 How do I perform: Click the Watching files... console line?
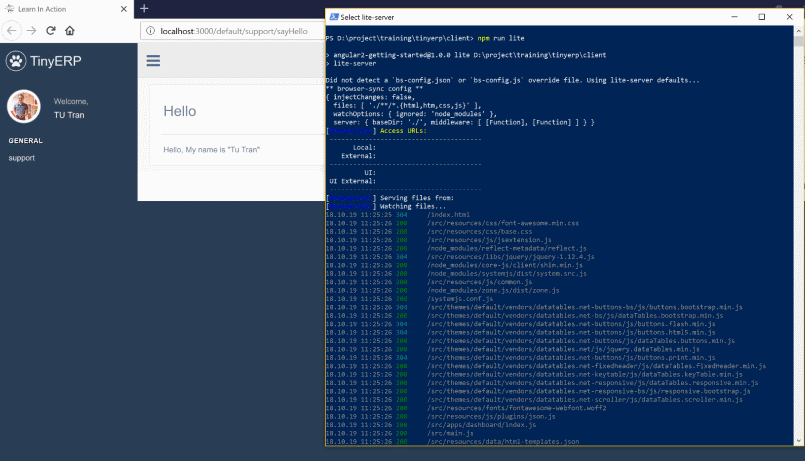(386, 206)
